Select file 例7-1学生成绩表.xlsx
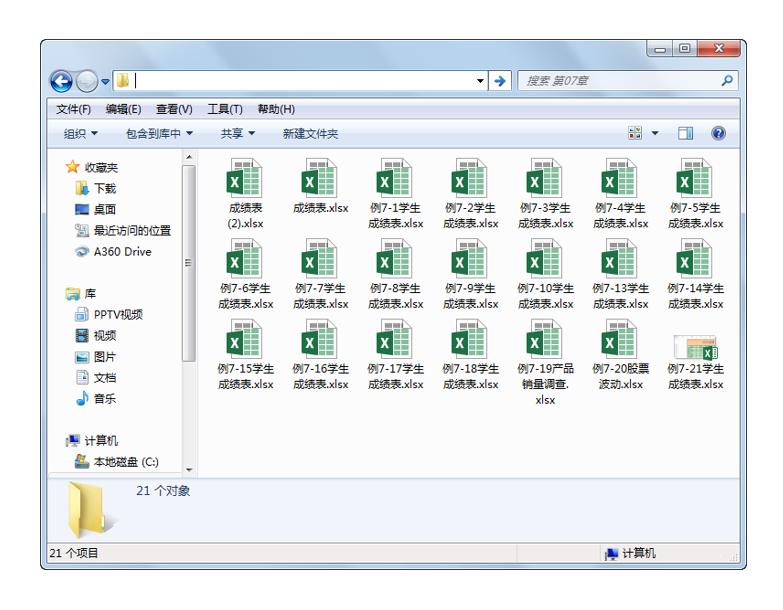 pos(395,194)
